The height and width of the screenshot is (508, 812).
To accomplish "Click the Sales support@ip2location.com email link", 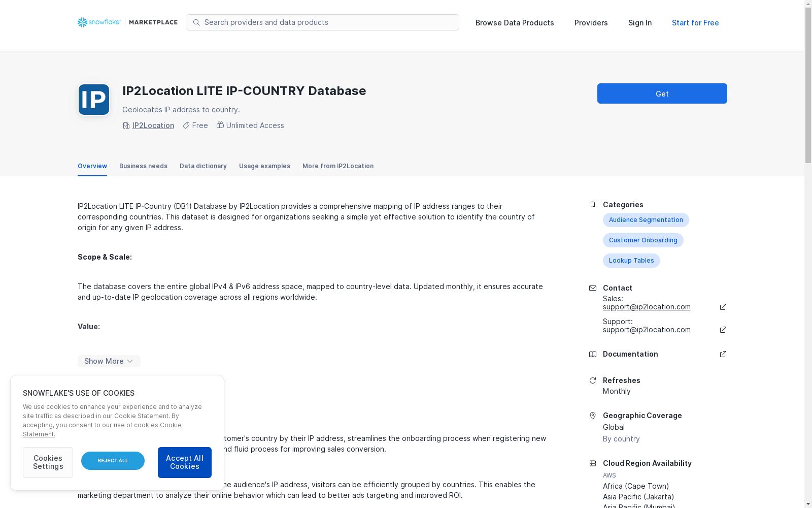I will [647, 307].
